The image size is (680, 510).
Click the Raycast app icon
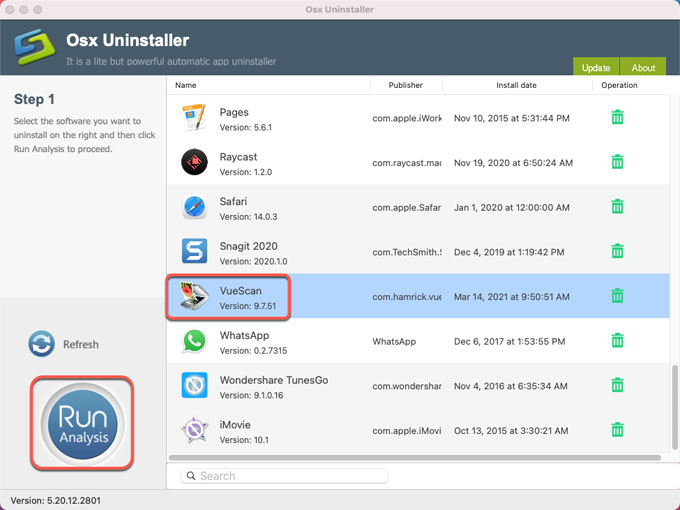[x=194, y=162]
